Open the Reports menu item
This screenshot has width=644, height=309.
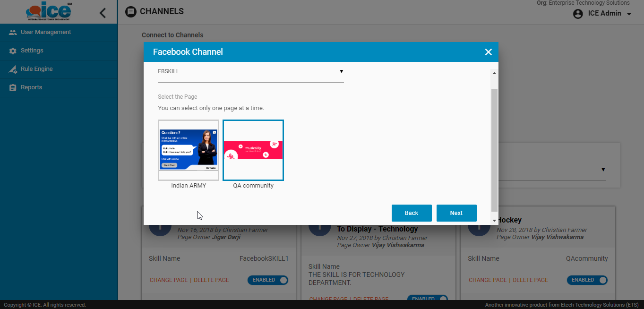click(31, 87)
